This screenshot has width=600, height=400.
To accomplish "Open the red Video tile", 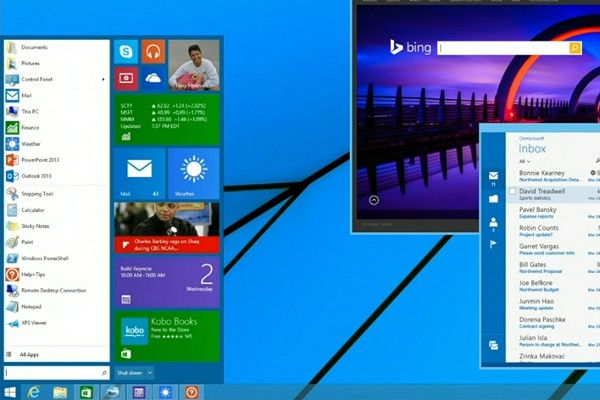I will coord(126,78).
